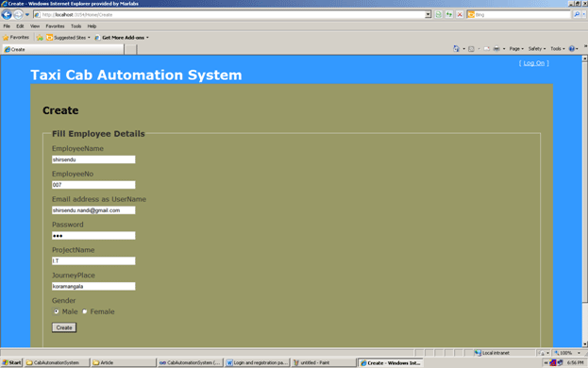Click inside the Bing search box
Screen dimensions: 588x368
click(x=522, y=14)
